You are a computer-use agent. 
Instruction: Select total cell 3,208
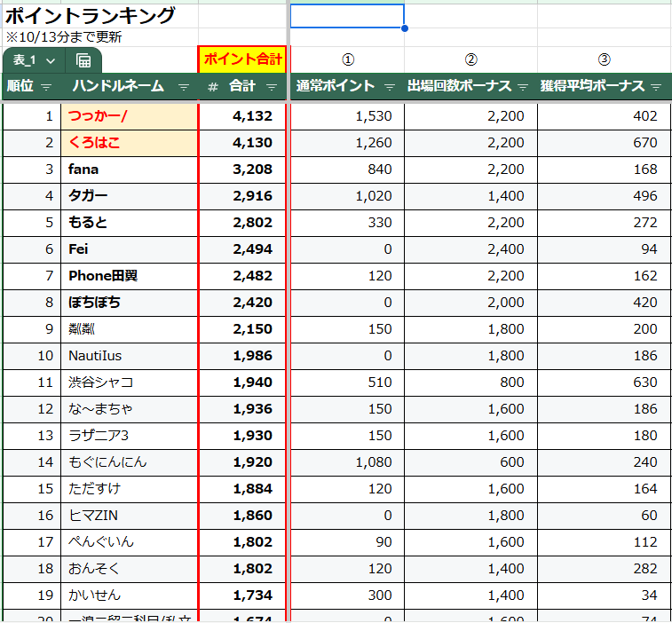pyautogui.click(x=242, y=170)
